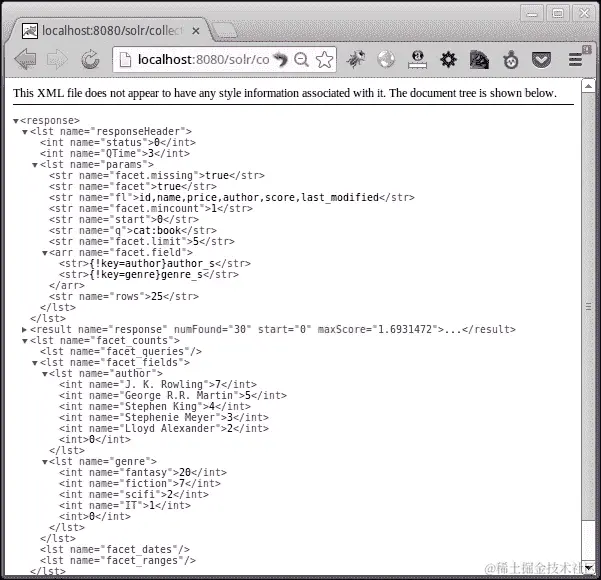
Task: Click the stamp-like extension icon
Action: pyautogui.click(x=417, y=59)
